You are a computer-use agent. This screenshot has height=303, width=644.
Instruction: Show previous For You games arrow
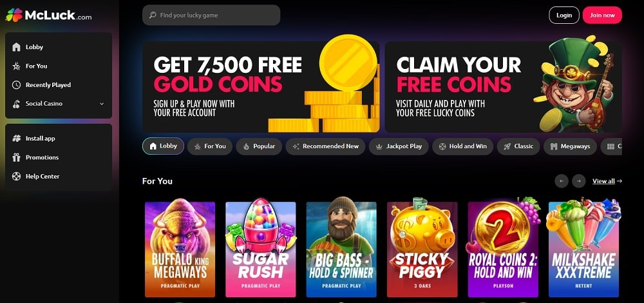point(562,181)
